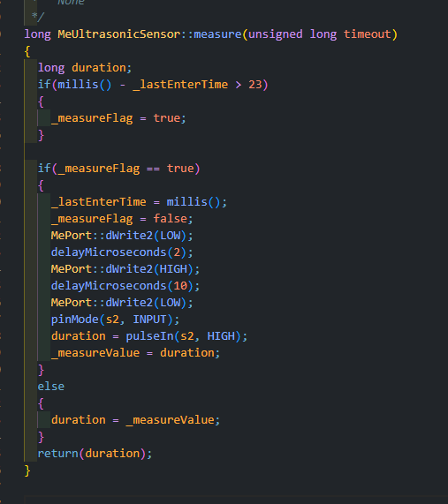Click the pinMode(s2, INPUT) line
Image resolution: width=448 pixels, height=504 pixels.
tap(115, 320)
